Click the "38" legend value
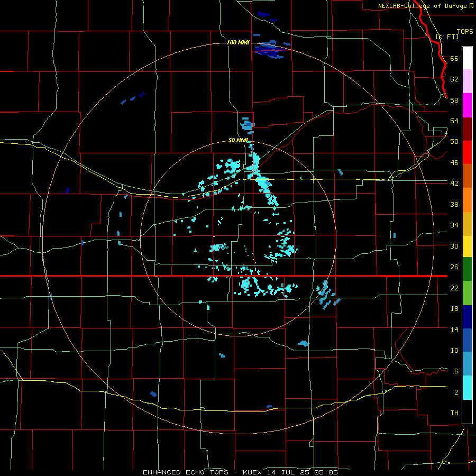The image size is (476, 476). click(x=454, y=204)
